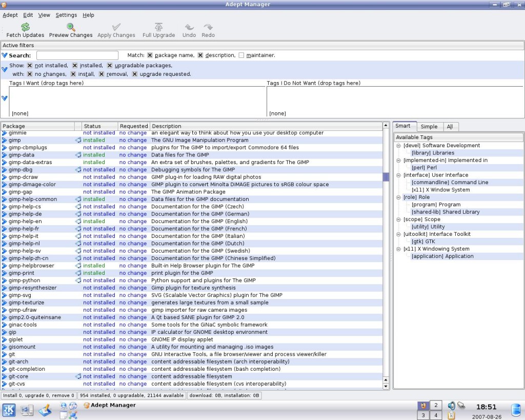Click the pencil-and-paper icon in the panel

click(x=45, y=410)
